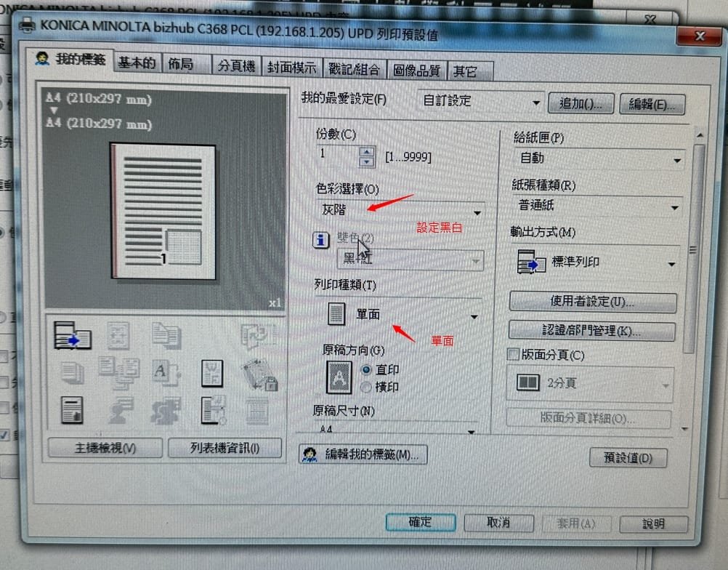Click the 原稿方向 portrait orientation icon
Viewport: 728px width, 570px height.
[339, 377]
